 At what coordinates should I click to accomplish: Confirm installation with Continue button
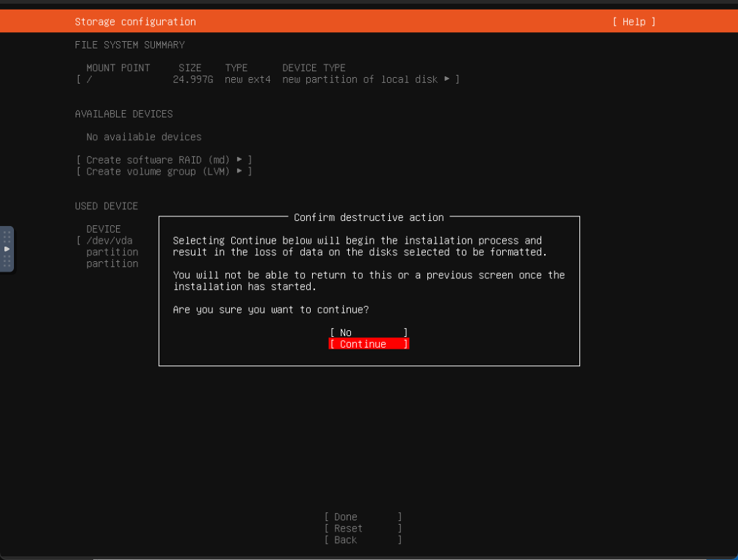coord(369,344)
